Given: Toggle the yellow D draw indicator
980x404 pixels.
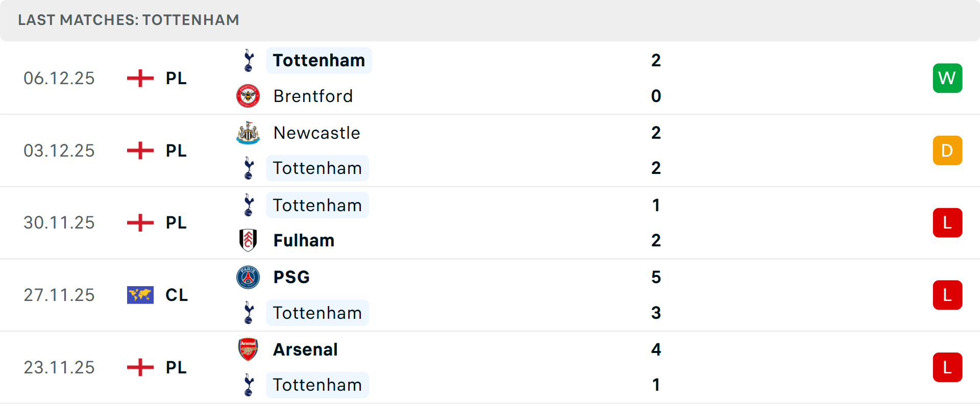Looking at the screenshot, I should click(947, 150).
